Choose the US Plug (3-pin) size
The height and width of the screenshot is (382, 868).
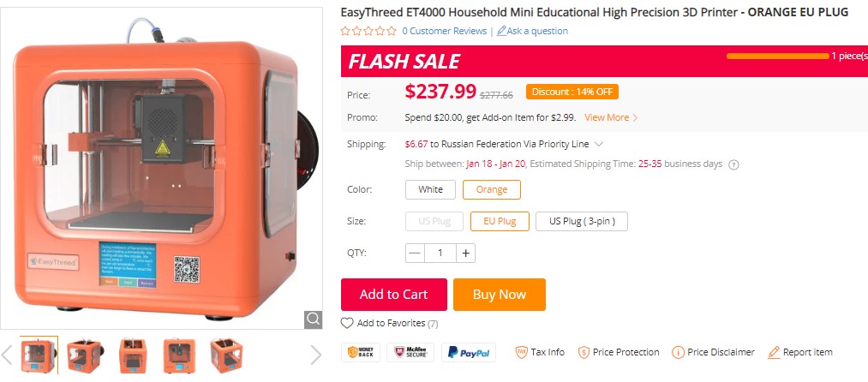582,221
